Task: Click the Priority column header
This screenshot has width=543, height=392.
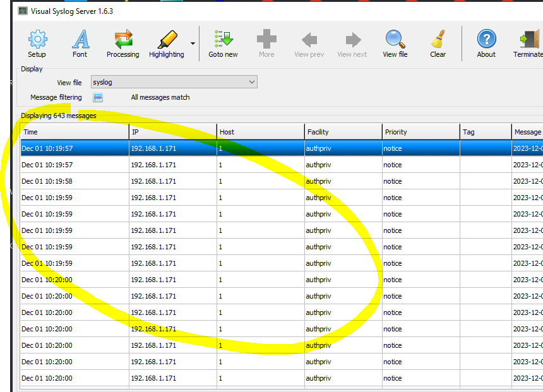Action: (421, 131)
